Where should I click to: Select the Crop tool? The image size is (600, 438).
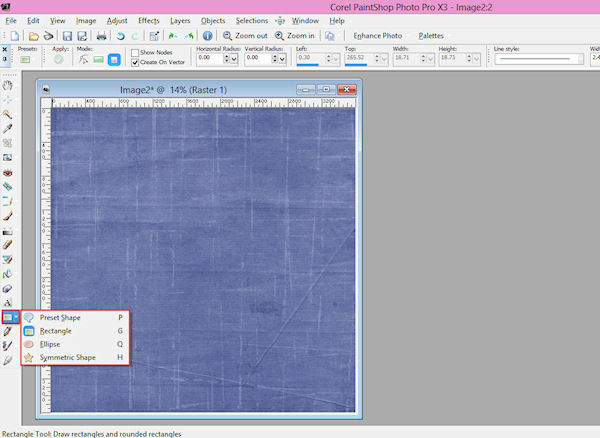click(7, 143)
